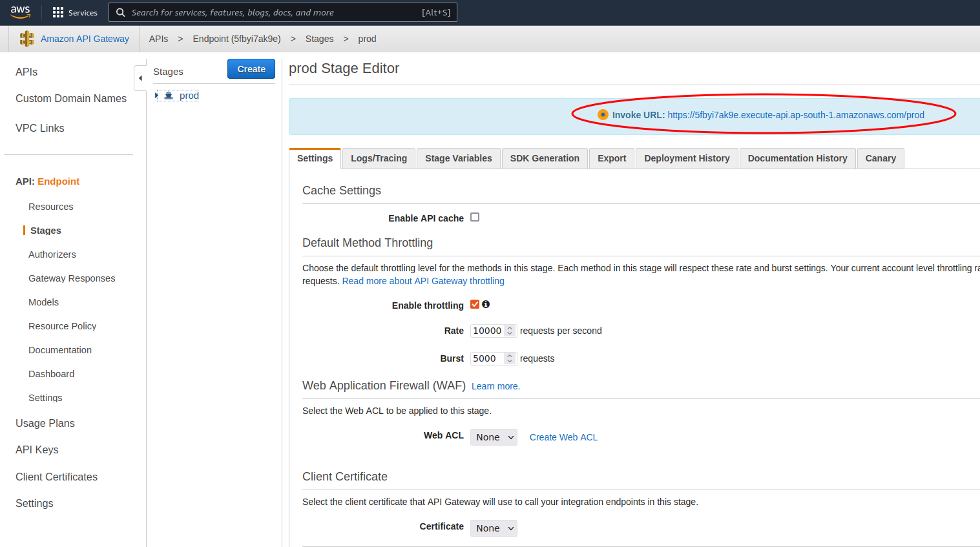Viewport: 980px width, 547px height.
Task: Open the Documentation History tab
Action: pos(797,158)
